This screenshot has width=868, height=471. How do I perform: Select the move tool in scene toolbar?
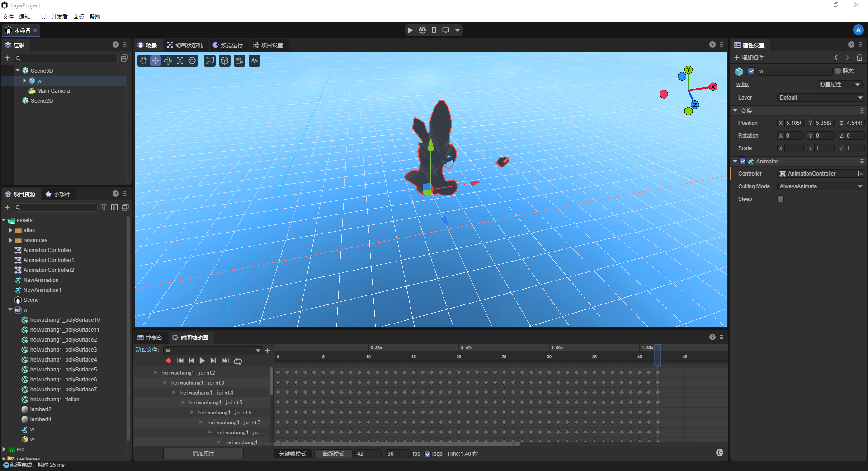[x=156, y=61]
